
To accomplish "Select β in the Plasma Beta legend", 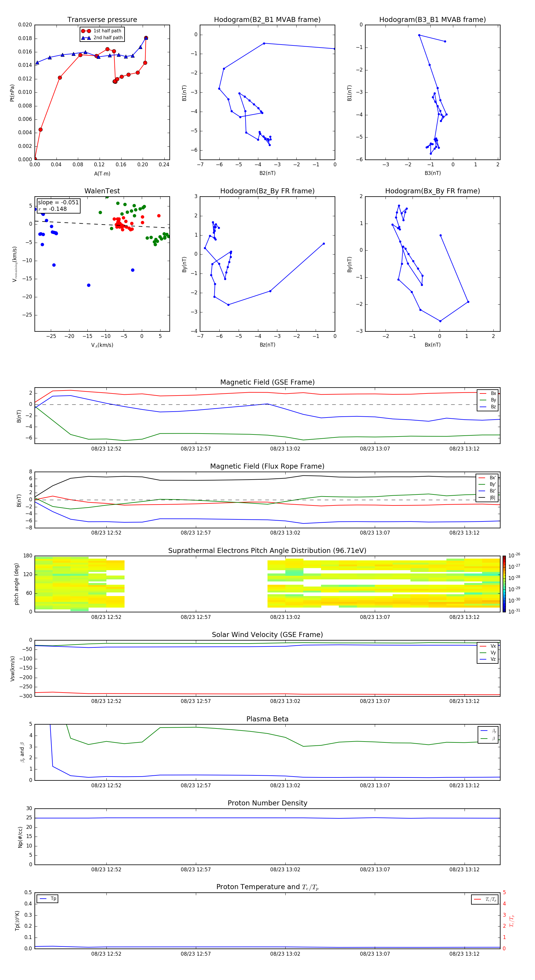I will coord(488,739).
